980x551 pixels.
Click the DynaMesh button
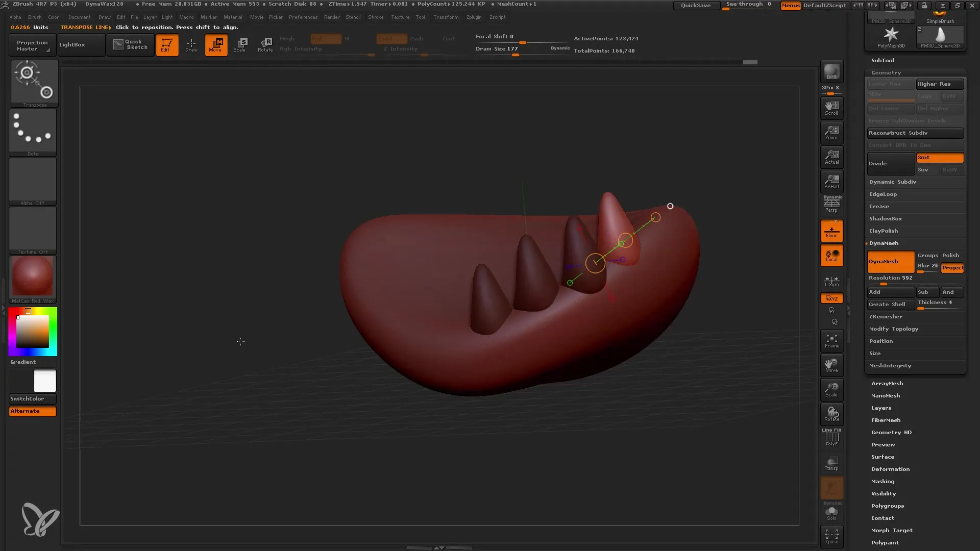(891, 261)
